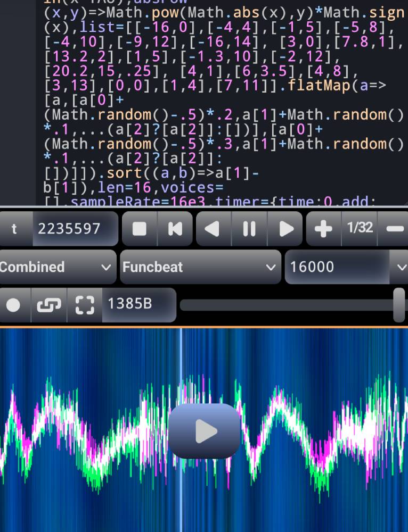Click the time counter field showing 2235597
Image resolution: width=408 pixels, height=532 pixels.
pyautogui.click(x=75, y=229)
